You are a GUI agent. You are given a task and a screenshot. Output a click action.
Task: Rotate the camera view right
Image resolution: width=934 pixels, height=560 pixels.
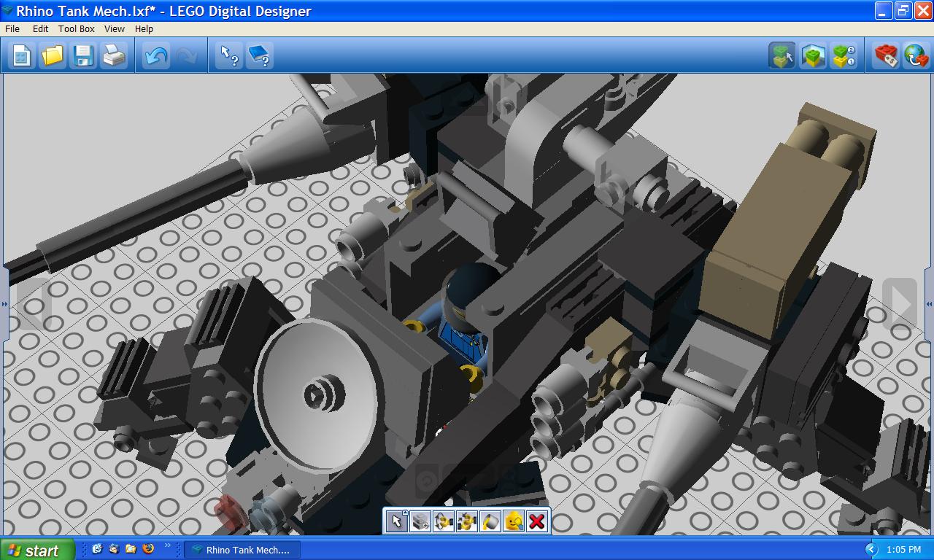tap(900, 304)
